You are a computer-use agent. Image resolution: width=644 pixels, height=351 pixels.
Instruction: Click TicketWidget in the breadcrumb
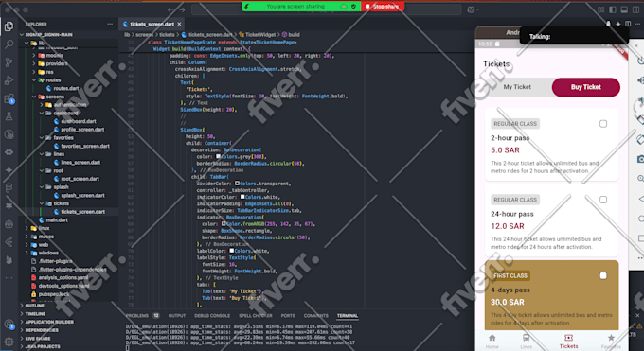pyautogui.click(x=260, y=35)
